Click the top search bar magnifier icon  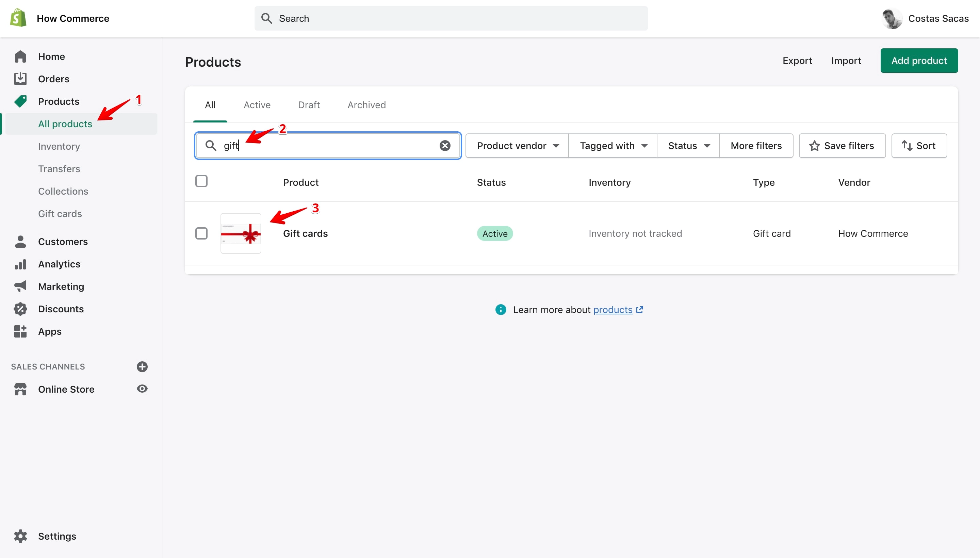pos(266,18)
